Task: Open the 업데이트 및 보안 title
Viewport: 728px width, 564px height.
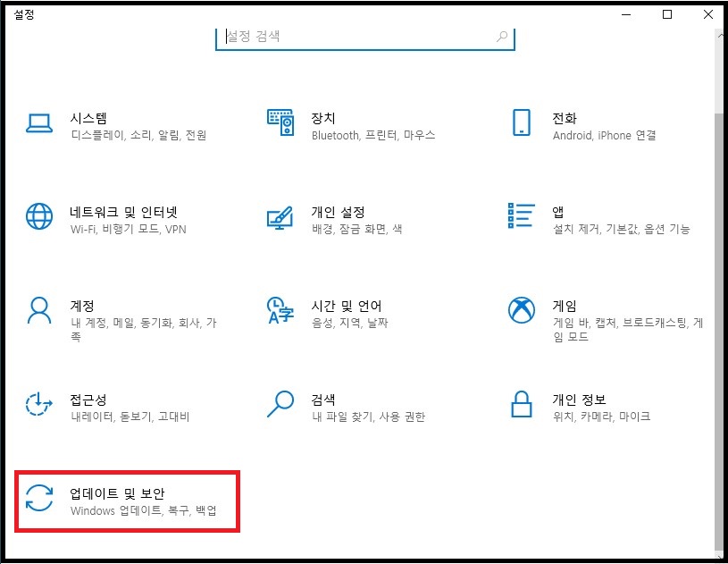Action: pyautogui.click(x=117, y=493)
